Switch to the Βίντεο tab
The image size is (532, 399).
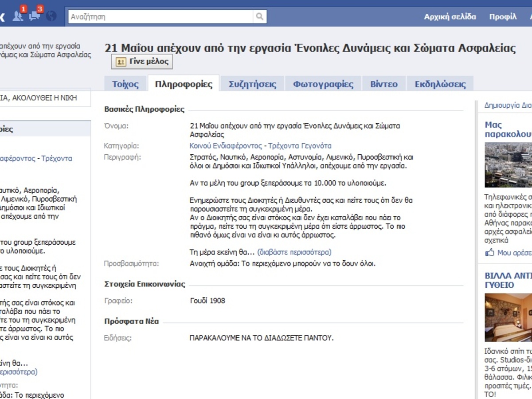384,84
